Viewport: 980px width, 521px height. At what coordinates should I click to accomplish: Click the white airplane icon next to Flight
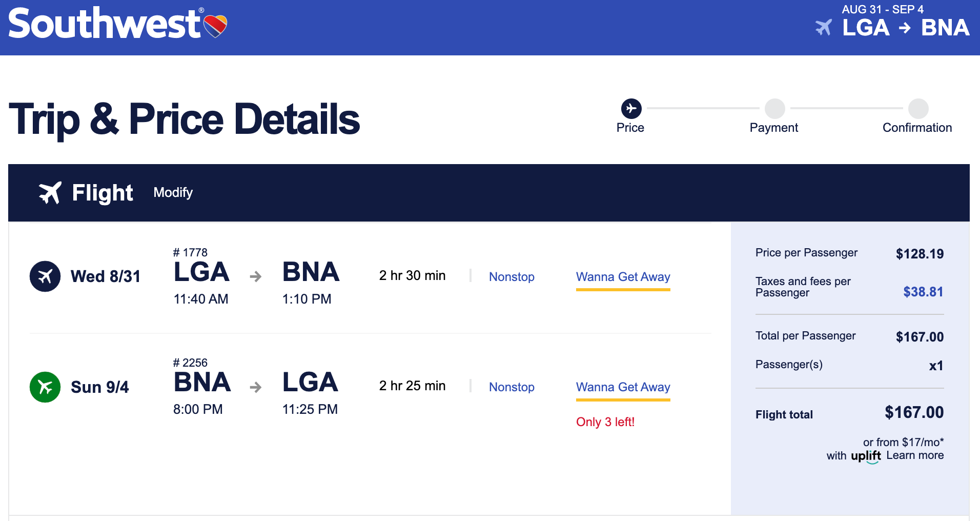(50, 193)
